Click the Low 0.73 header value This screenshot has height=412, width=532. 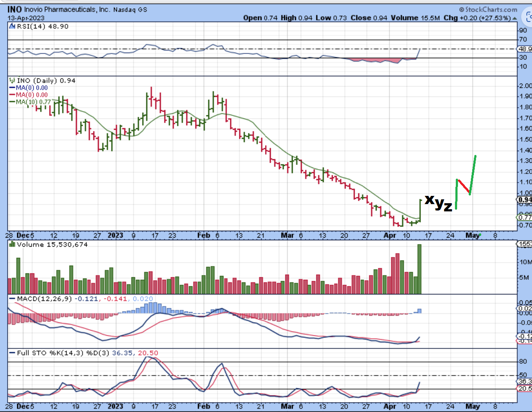pos(331,18)
